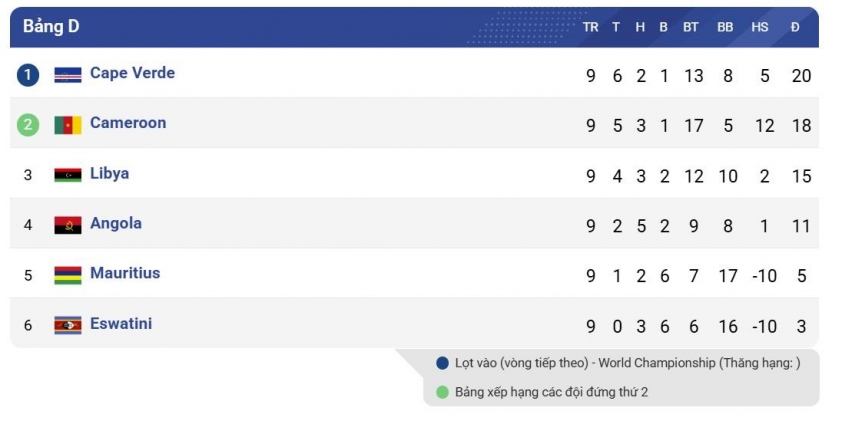
Task: Click the Bảng D table heading
Action: [x=51, y=27]
